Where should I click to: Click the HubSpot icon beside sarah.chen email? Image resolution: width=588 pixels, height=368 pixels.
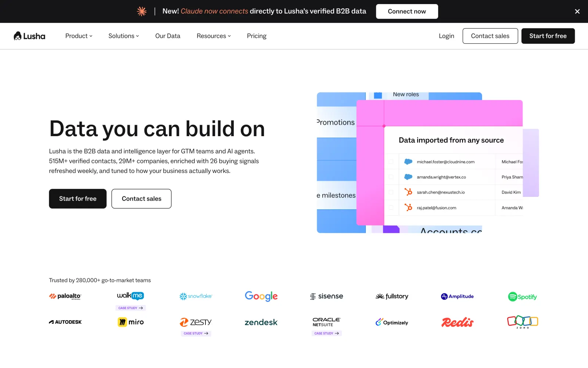click(x=408, y=192)
